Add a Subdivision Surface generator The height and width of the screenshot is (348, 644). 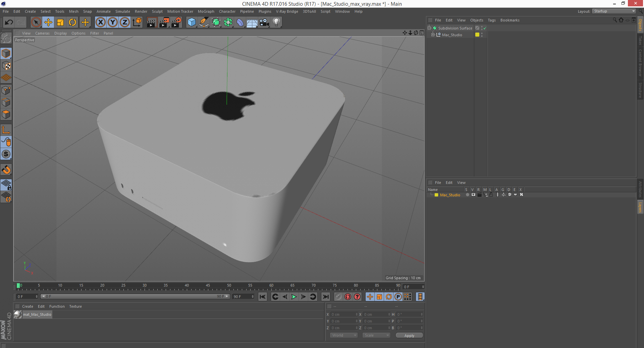216,22
